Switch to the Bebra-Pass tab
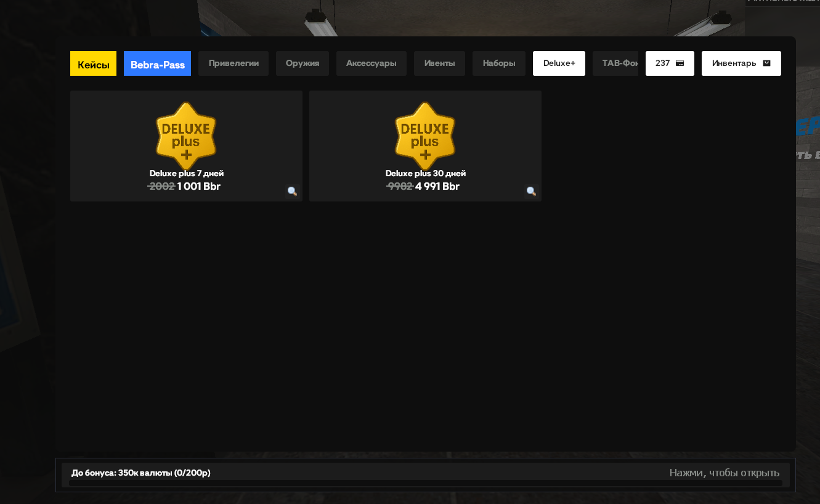The height and width of the screenshot is (504, 820). 157,63
